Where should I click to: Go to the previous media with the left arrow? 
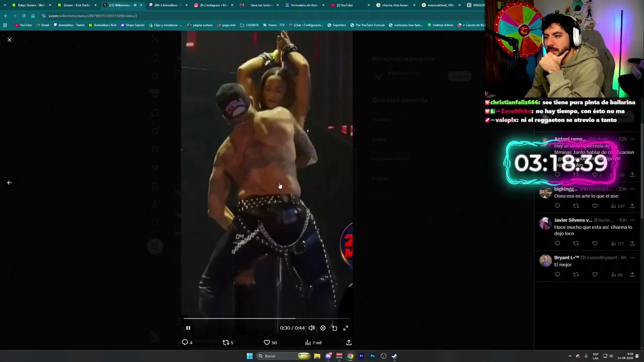click(x=9, y=183)
